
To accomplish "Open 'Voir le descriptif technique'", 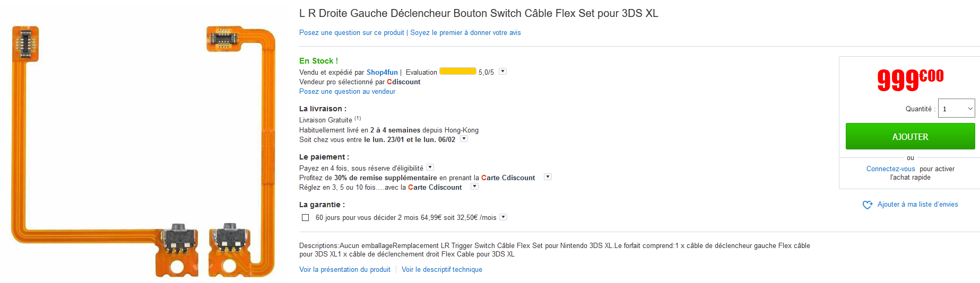I will 441,270.
